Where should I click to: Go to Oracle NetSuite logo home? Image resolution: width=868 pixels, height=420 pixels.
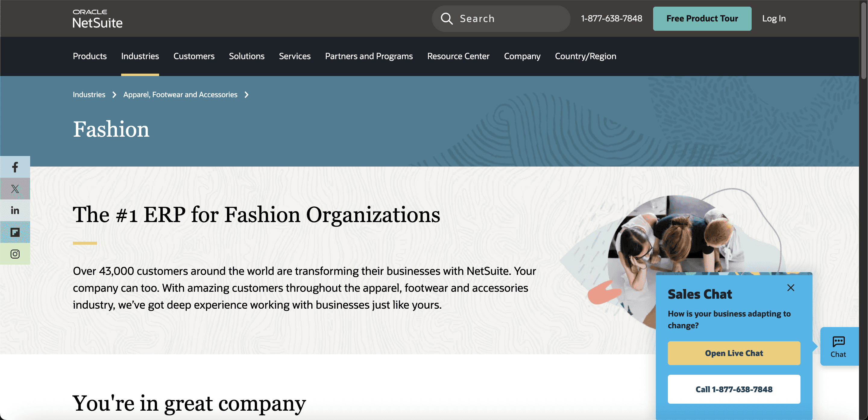click(x=97, y=18)
